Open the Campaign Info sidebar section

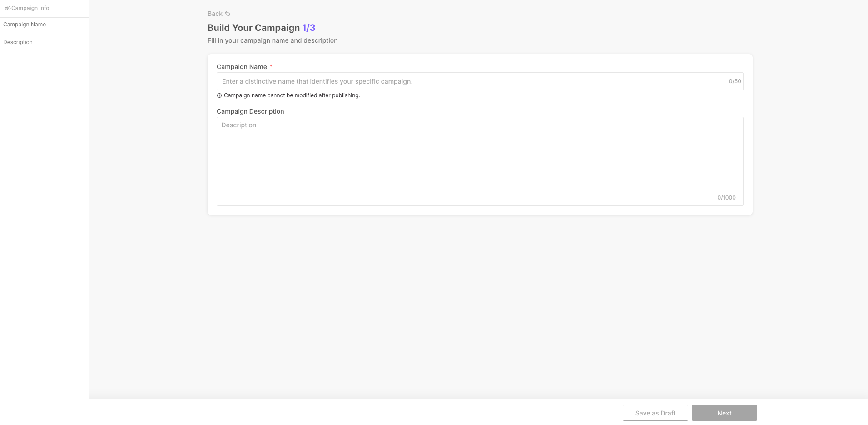30,8
